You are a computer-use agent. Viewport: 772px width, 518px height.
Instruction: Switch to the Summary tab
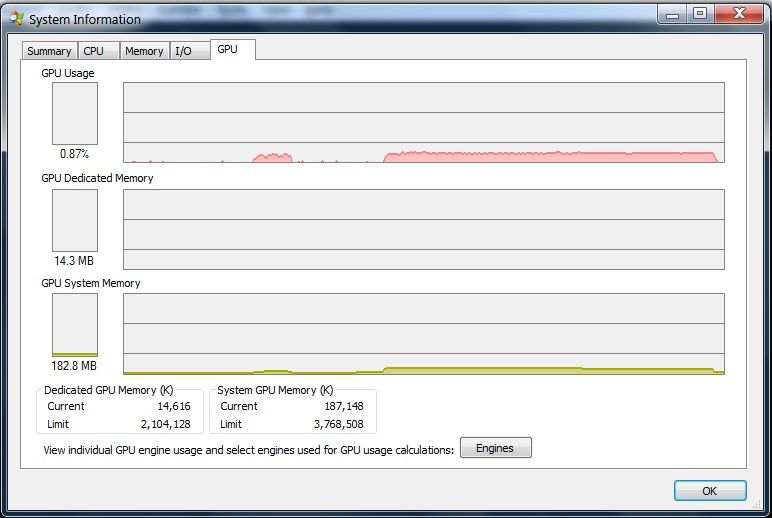click(x=49, y=51)
